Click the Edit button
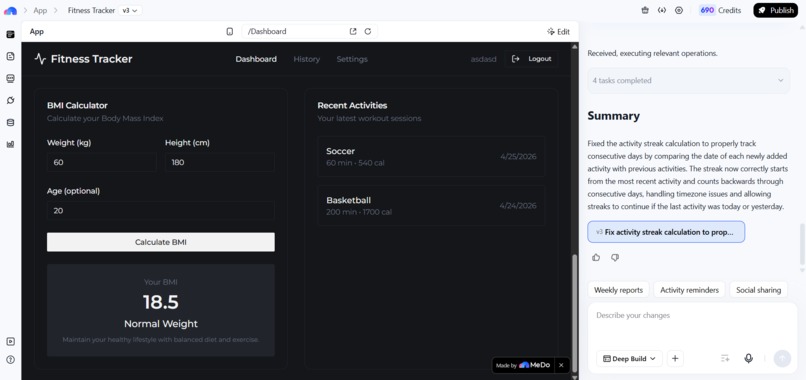806x380 pixels. point(558,31)
